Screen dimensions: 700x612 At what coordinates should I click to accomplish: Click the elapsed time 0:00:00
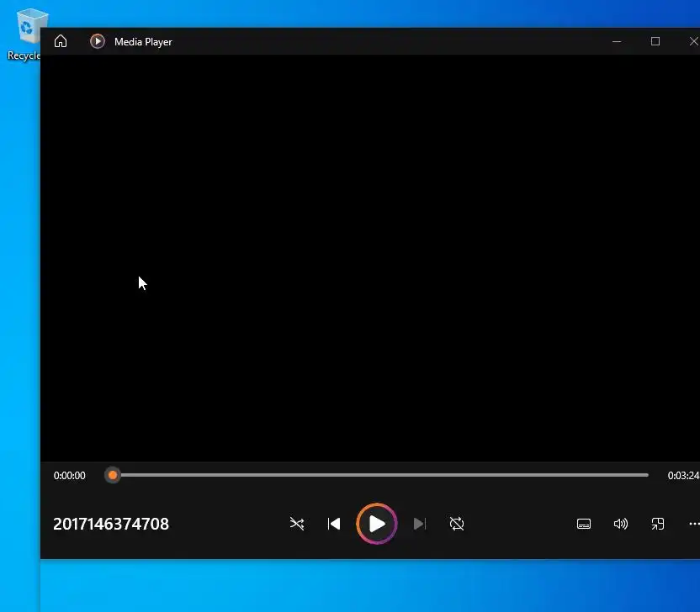click(70, 476)
